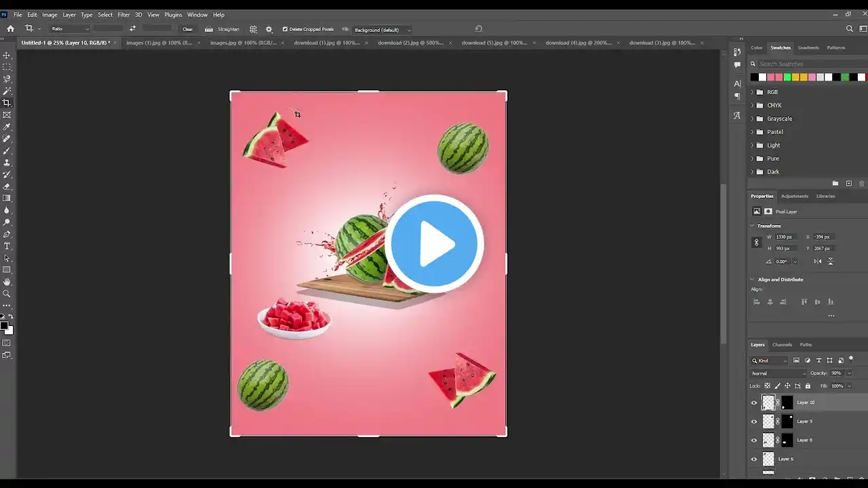Select the Move tool
The height and width of the screenshot is (488, 868).
7,56
